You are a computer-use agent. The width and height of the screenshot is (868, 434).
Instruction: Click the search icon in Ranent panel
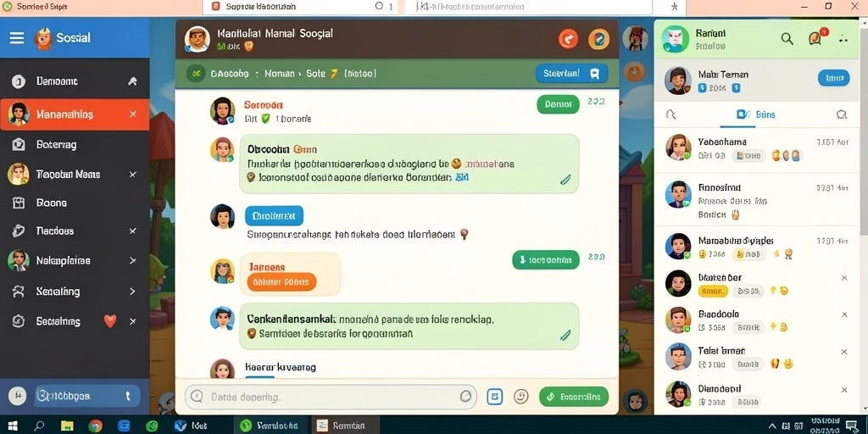coord(787,38)
